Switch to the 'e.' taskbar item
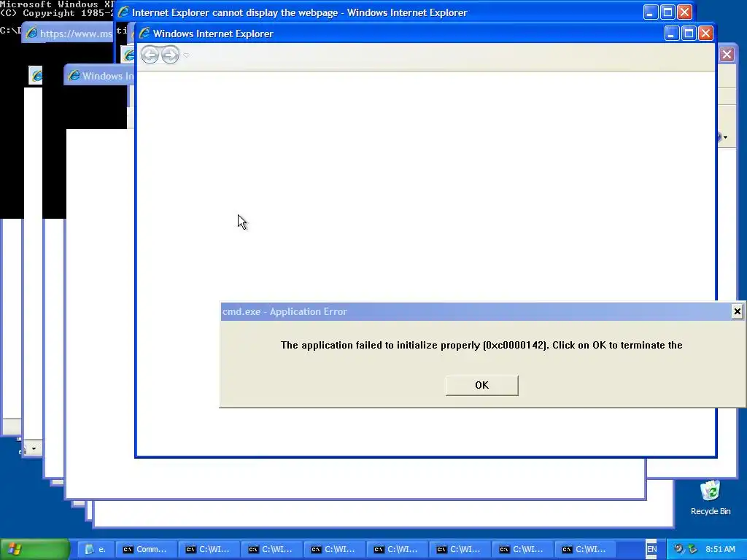This screenshot has height=560, width=747. pos(96,549)
